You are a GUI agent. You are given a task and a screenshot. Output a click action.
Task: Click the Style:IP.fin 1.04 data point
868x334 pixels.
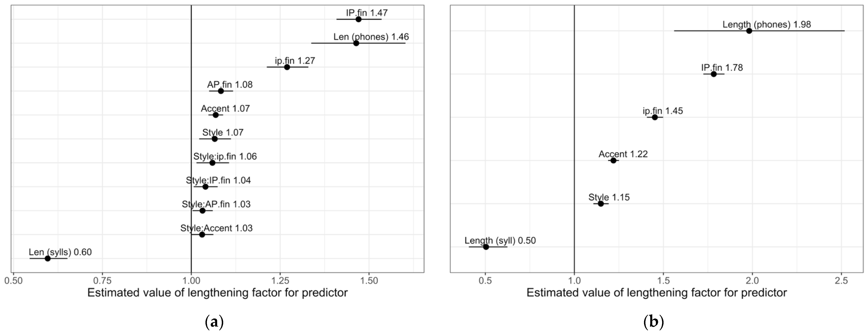205,186
